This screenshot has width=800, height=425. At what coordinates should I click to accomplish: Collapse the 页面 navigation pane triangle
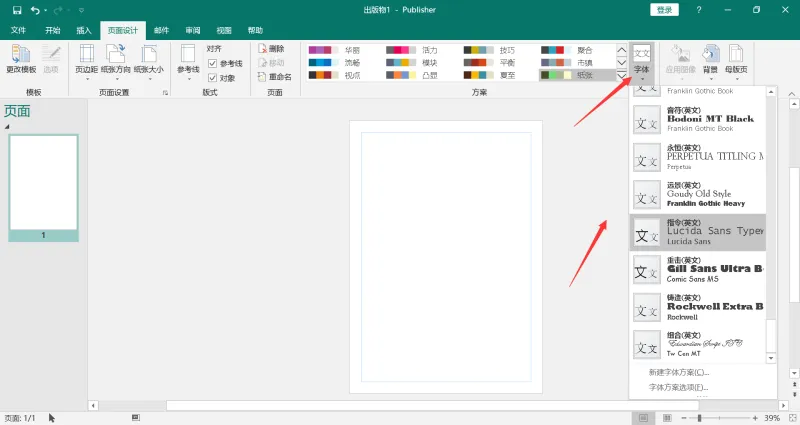point(7,127)
